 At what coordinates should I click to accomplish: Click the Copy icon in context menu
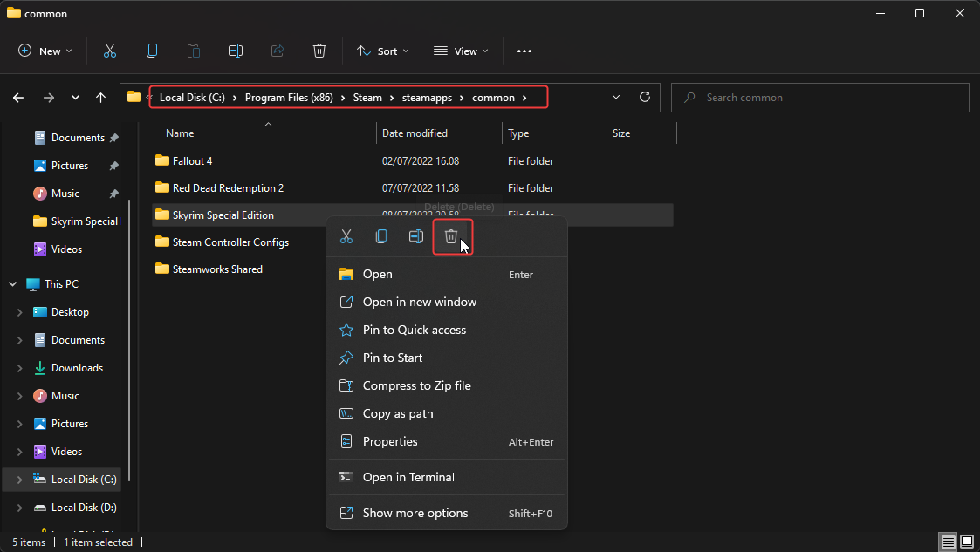[381, 236]
